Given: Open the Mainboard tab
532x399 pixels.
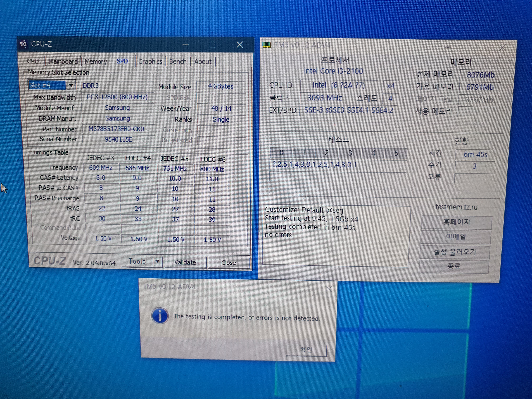Looking at the screenshot, I should pyautogui.click(x=63, y=62).
